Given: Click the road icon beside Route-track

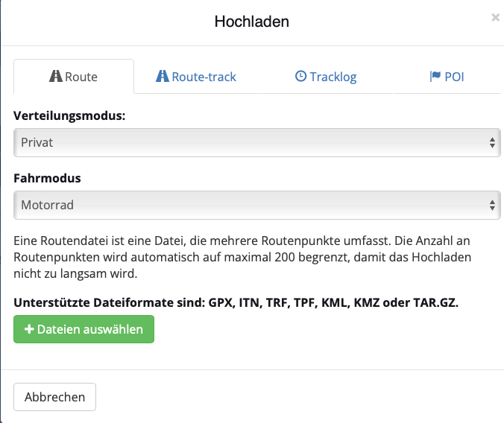Looking at the screenshot, I should click(x=162, y=76).
